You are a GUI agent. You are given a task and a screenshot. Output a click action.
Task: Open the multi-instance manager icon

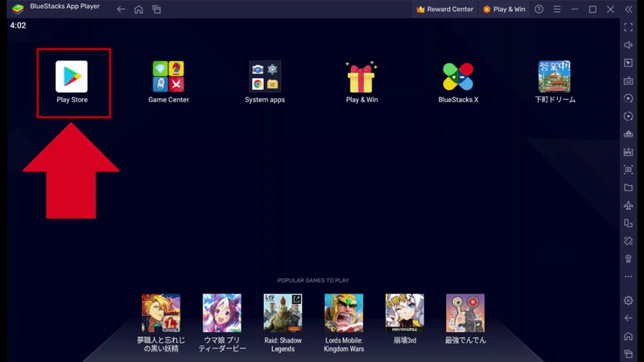(629, 134)
